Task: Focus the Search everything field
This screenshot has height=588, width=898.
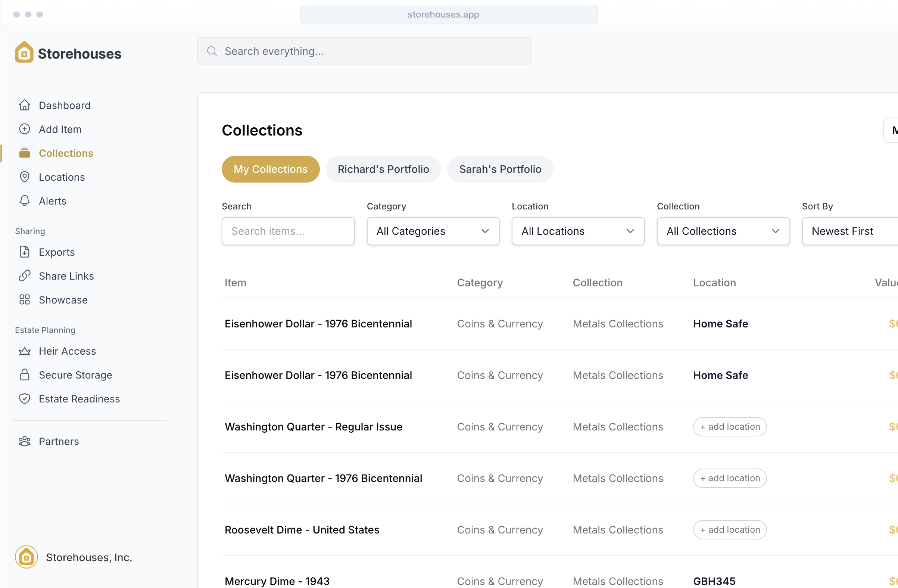Action: click(364, 51)
